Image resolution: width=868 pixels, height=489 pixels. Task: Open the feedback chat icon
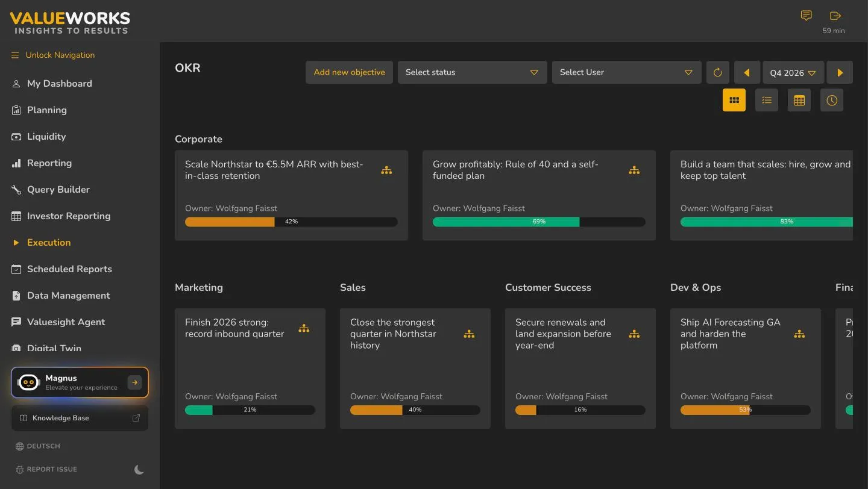pyautogui.click(x=806, y=16)
